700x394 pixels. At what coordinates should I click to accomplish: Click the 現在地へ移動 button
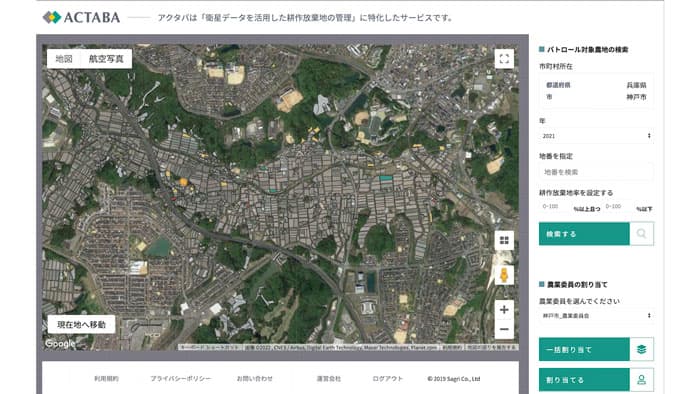81,324
